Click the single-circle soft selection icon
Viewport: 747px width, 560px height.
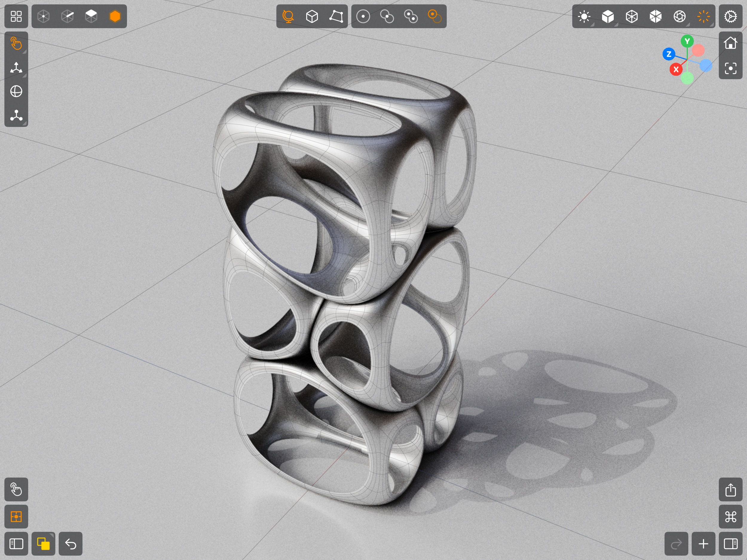pyautogui.click(x=363, y=16)
